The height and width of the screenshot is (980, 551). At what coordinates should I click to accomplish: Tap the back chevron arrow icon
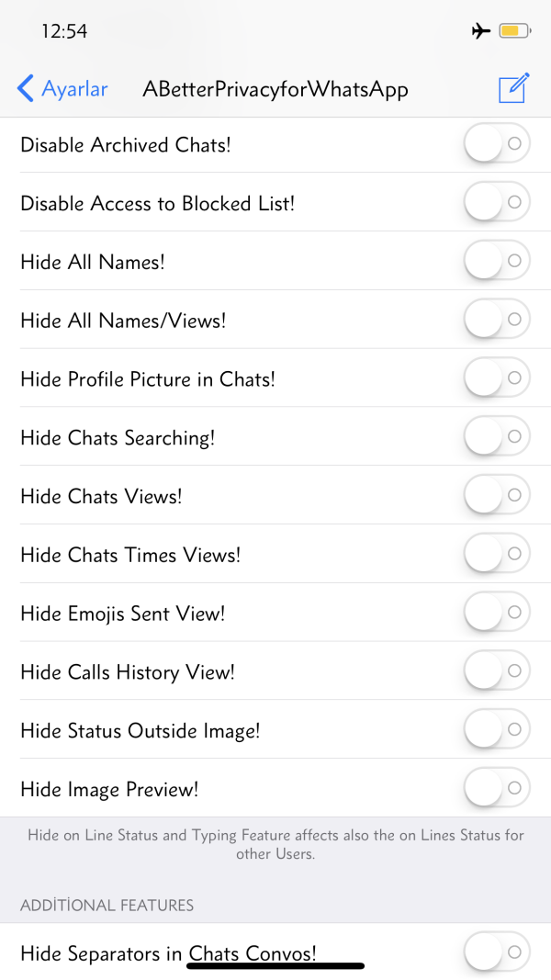point(26,89)
